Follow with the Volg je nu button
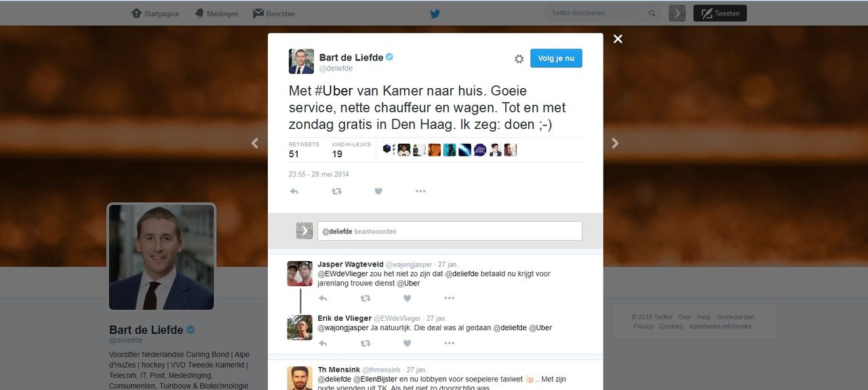 coord(556,58)
